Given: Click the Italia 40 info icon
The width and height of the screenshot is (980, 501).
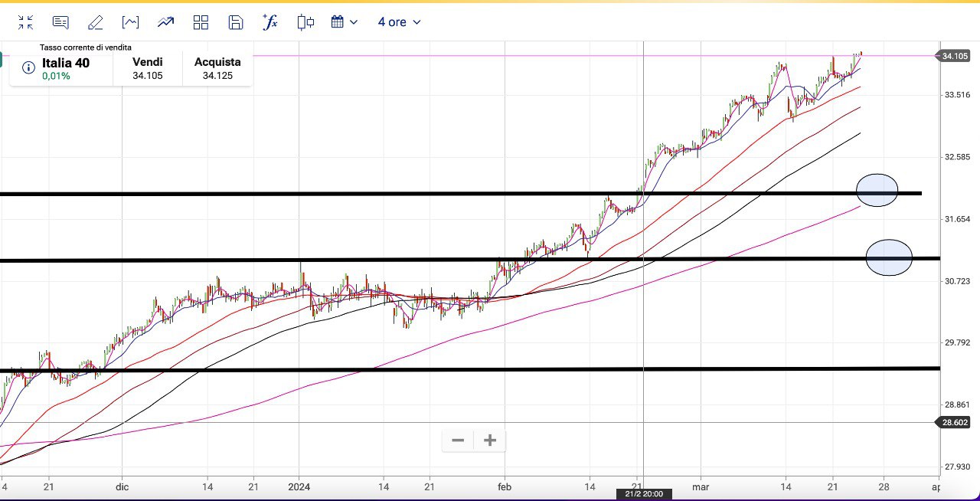Looking at the screenshot, I should pyautogui.click(x=28, y=68).
